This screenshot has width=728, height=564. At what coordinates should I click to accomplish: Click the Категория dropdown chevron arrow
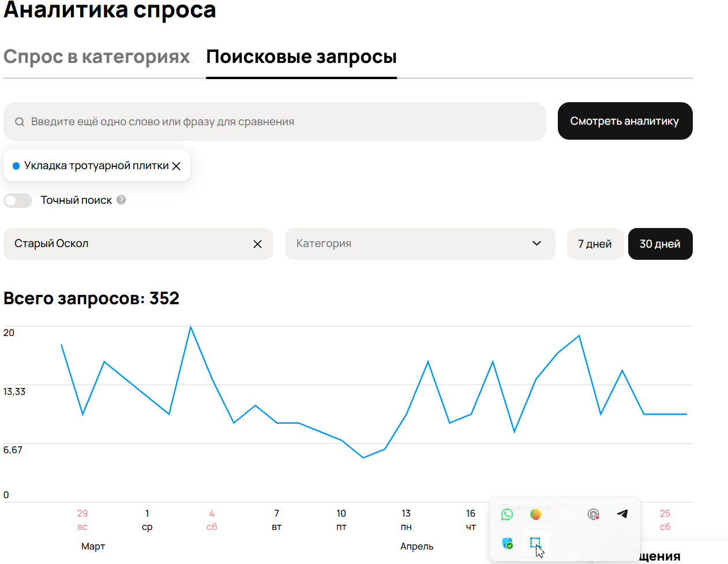click(x=536, y=244)
